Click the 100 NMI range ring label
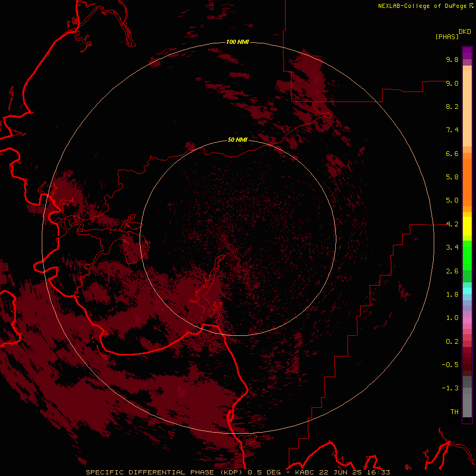 237,42
